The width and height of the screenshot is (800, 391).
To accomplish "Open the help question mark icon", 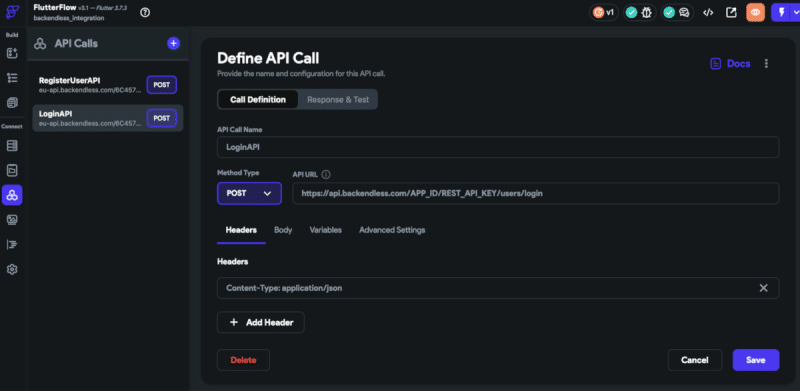I will (145, 13).
